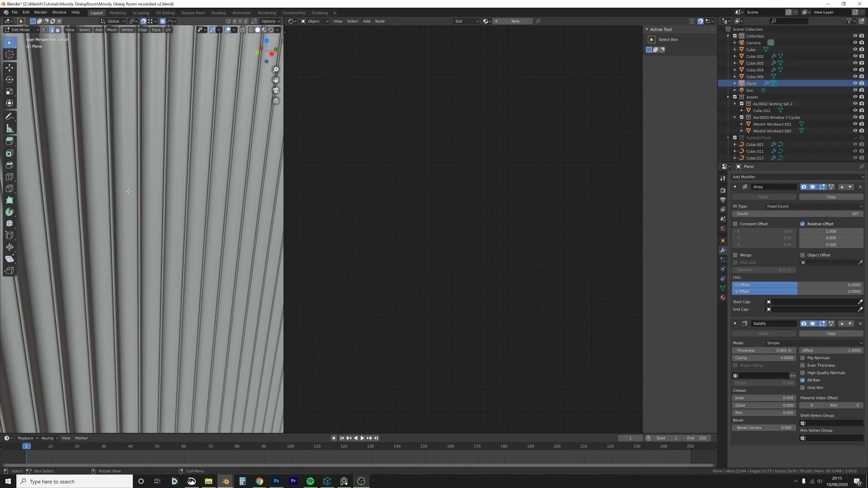The width and height of the screenshot is (868, 488).
Task: Collapse the Array modifier panel
Action: click(735, 187)
